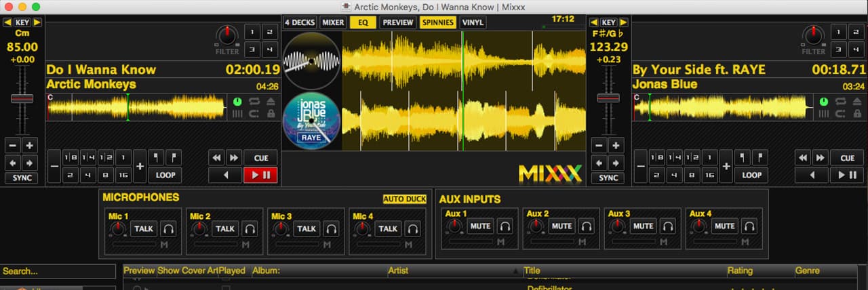Click the library Search field
The image size is (868, 290).
pos(58,271)
